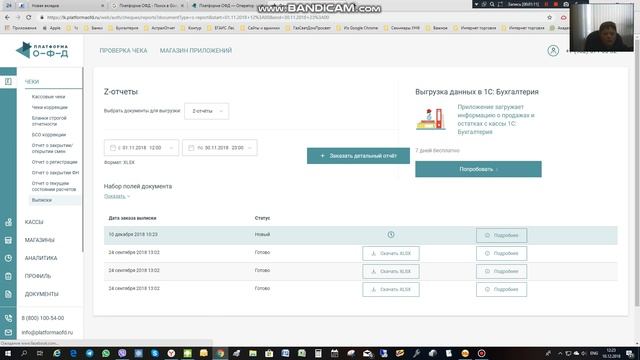Open Кассовые чеки in the sidebar

[48, 97]
